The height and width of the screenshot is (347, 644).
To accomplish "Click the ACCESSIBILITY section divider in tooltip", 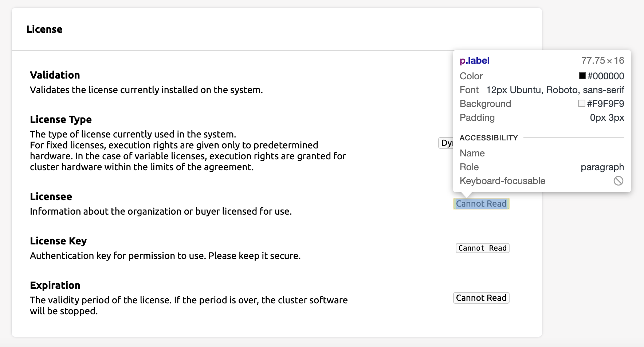I will [x=489, y=137].
